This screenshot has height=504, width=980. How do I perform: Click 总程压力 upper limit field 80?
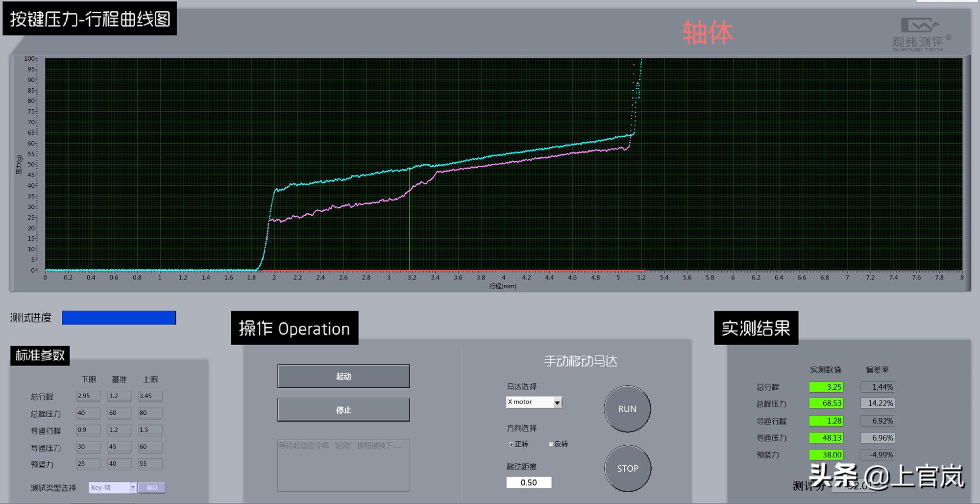tap(150, 413)
